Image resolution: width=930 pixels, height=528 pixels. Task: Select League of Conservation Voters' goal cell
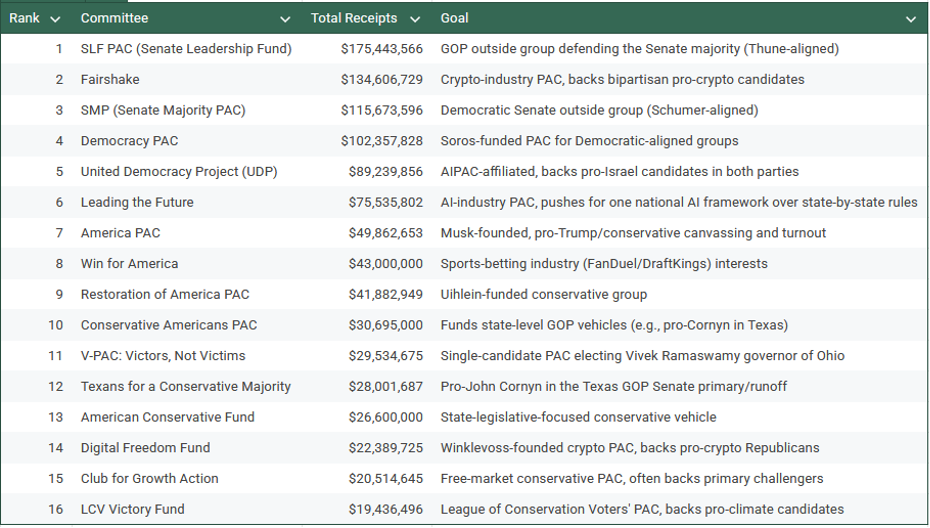click(x=680, y=510)
